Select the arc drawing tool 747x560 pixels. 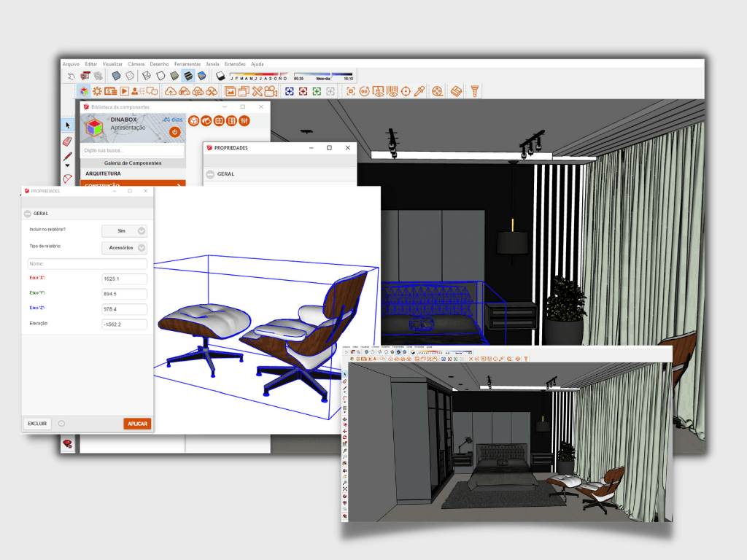(x=68, y=179)
